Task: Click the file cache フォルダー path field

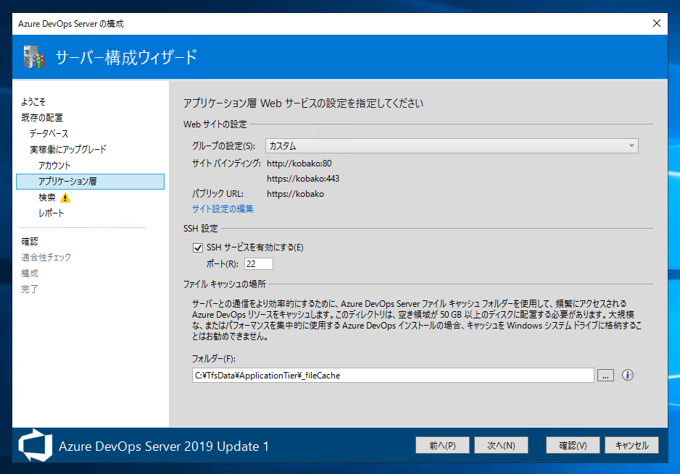Action: 393,376
